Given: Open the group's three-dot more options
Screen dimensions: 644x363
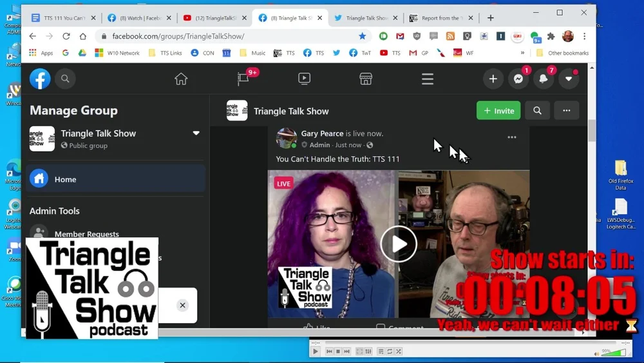Looking at the screenshot, I should (x=566, y=111).
